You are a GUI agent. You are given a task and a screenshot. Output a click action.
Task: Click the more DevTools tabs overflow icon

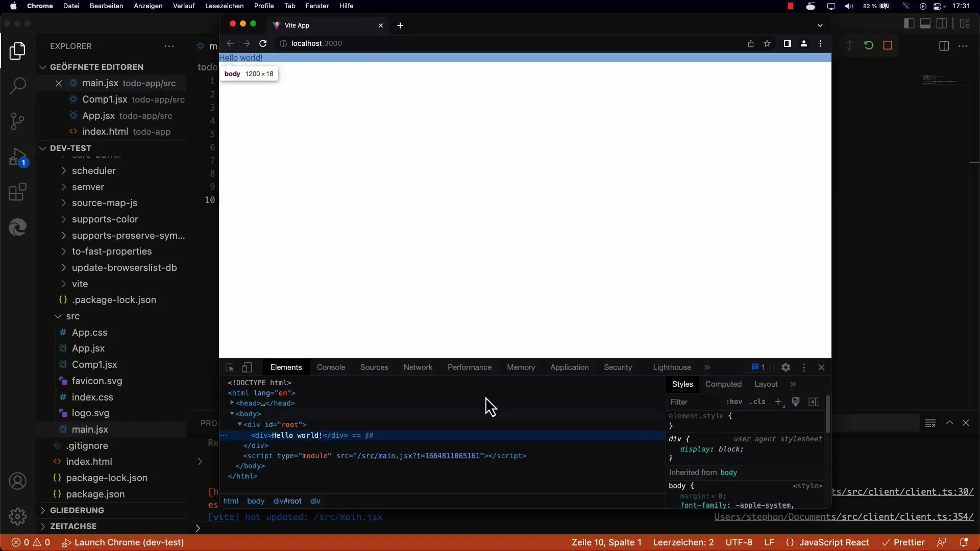[x=707, y=367]
